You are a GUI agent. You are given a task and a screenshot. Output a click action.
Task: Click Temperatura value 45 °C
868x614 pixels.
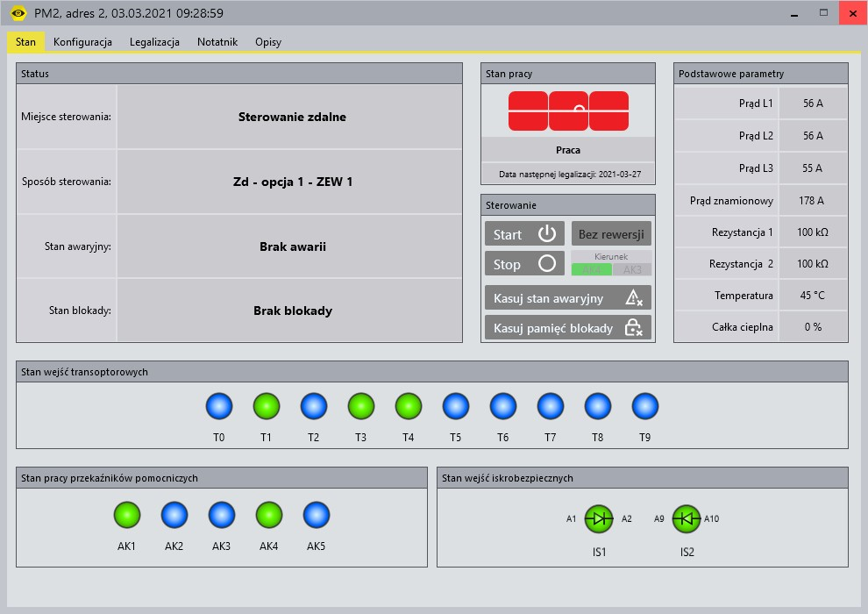pyautogui.click(x=812, y=295)
